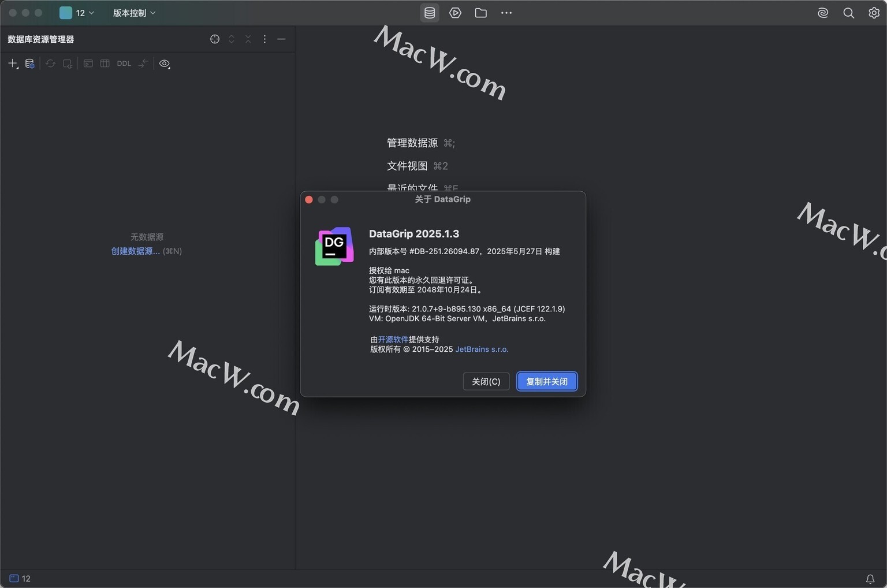This screenshot has width=887, height=588.
Task: Open the project 12 dropdown
Action: (x=77, y=13)
